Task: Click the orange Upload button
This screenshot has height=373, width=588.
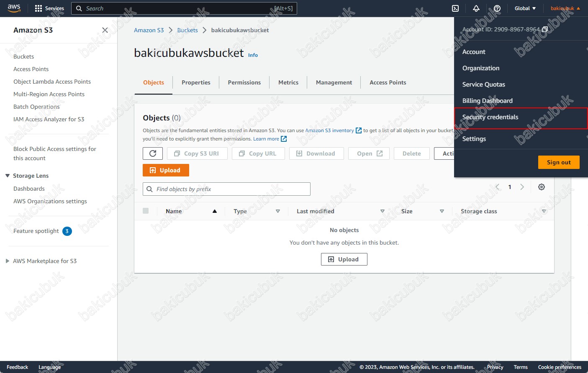Action: click(x=166, y=170)
